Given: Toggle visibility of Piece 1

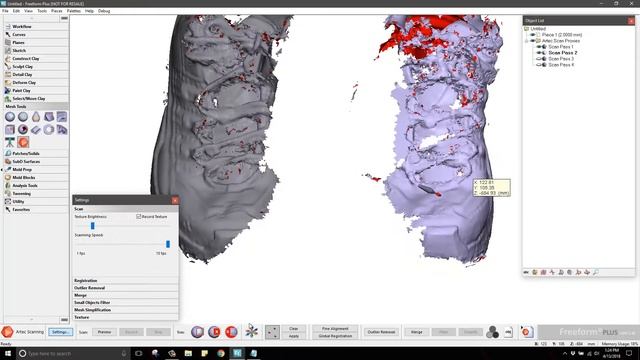Looking at the screenshot, I should click(x=532, y=35).
